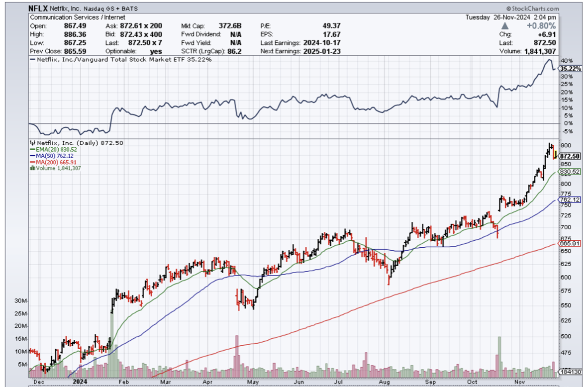Click the volume bars icon in the legend
Screen dimensions: 588x391
(33, 168)
